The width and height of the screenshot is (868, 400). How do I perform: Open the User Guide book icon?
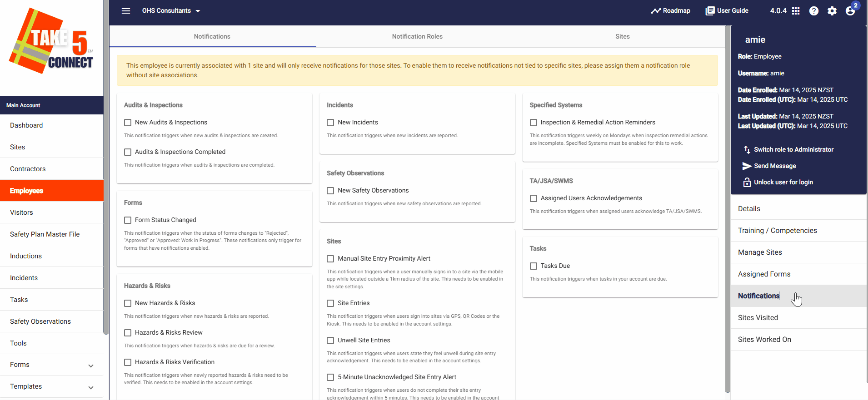[710, 11]
